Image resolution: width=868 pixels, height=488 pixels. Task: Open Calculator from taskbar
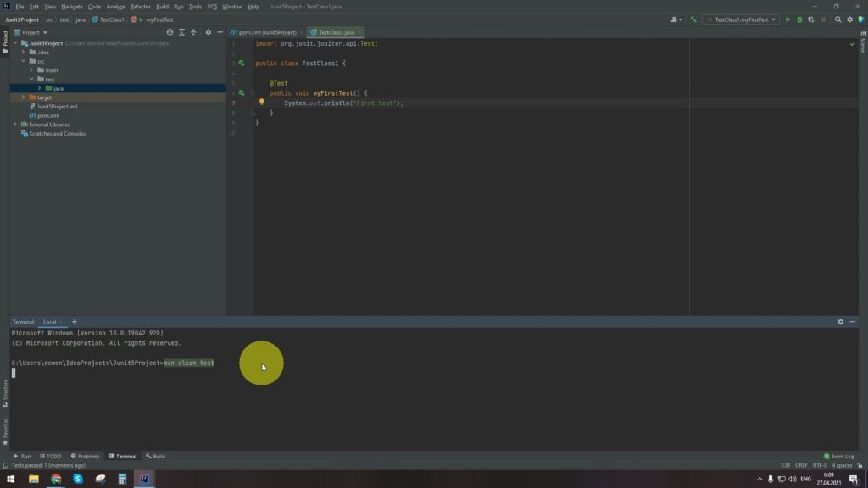122,479
